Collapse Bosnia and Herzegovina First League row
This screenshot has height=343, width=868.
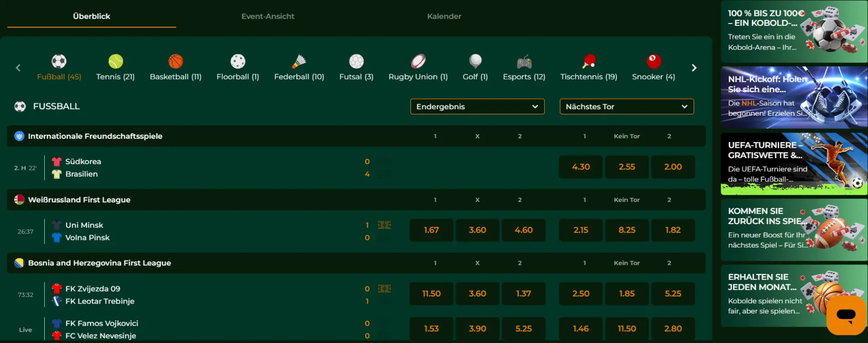356,263
